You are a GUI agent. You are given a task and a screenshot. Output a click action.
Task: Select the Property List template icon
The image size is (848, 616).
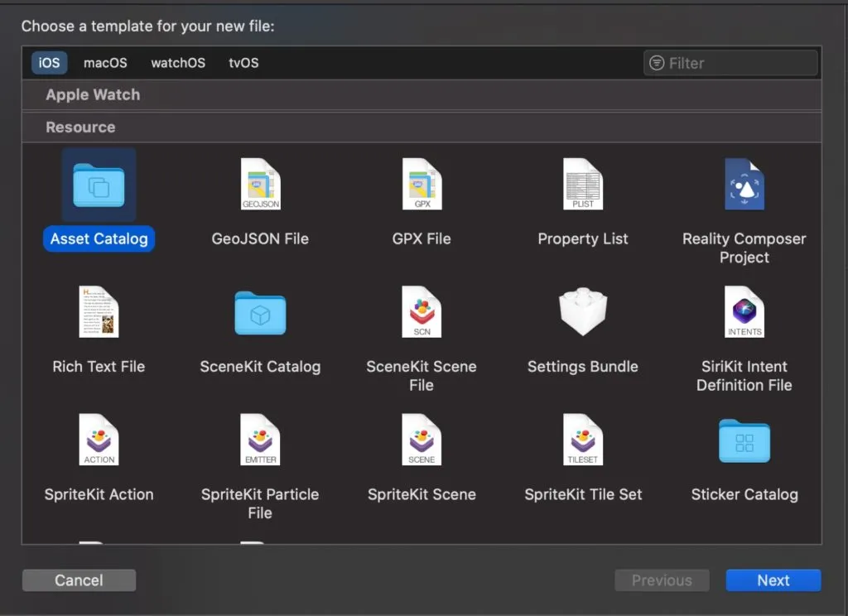click(583, 185)
